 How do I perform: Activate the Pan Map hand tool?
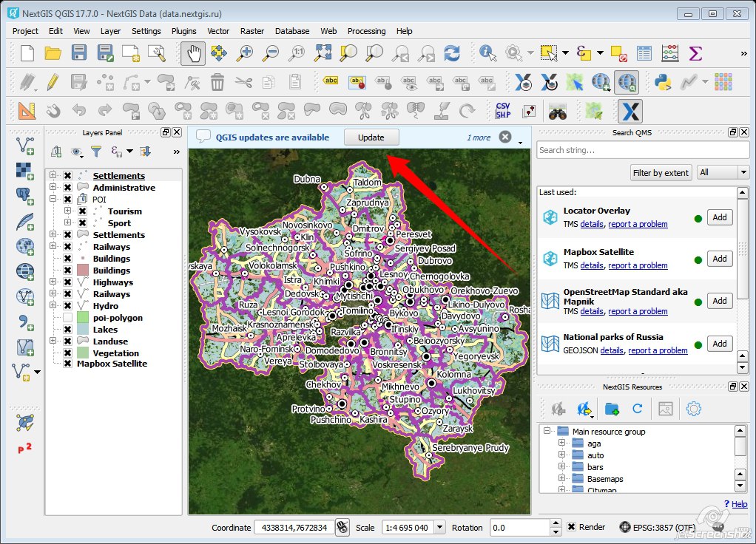[x=193, y=53]
